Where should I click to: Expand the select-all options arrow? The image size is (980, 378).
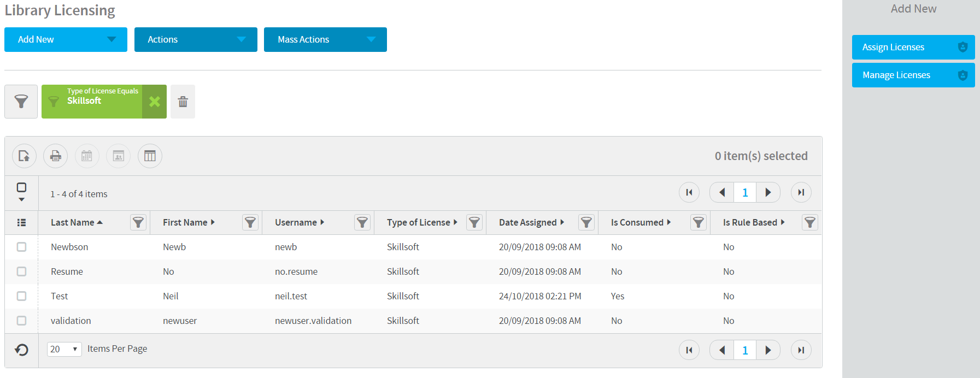tap(21, 200)
